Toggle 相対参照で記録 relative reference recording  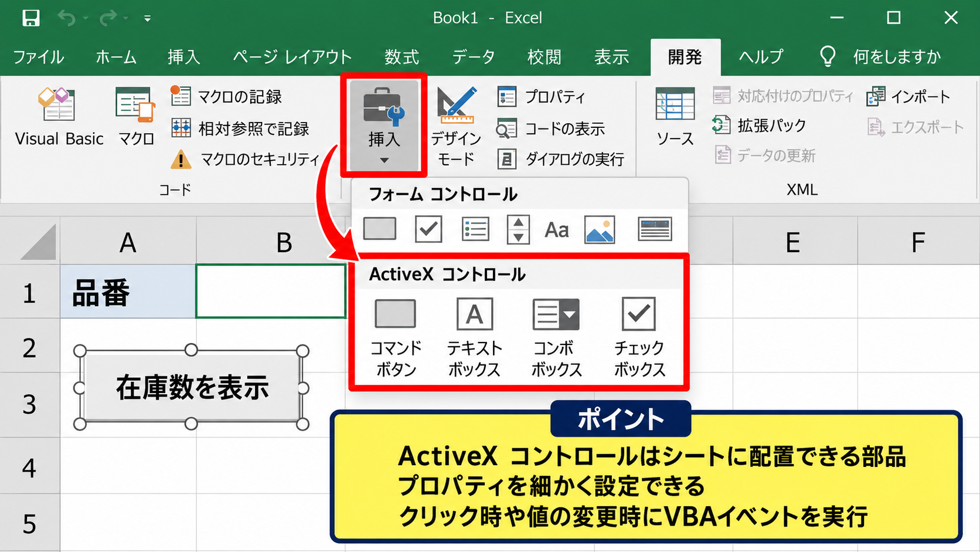pyautogui.click(x=240, y=128)
